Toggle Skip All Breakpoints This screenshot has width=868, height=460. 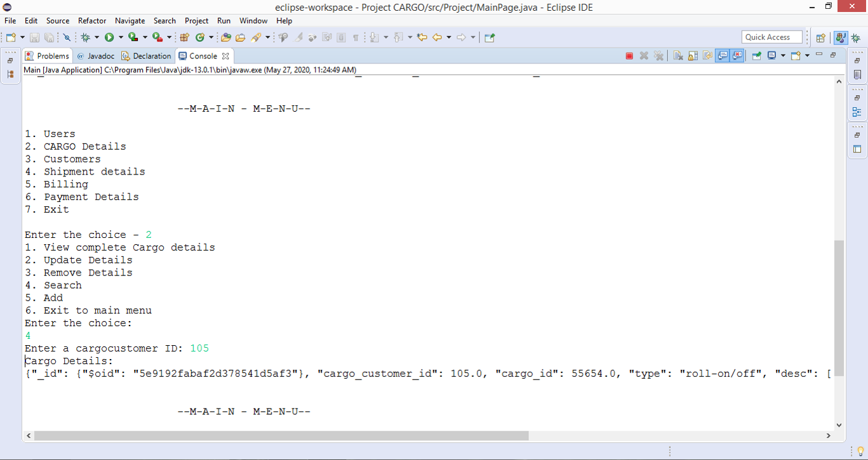[x=67, y=37]
